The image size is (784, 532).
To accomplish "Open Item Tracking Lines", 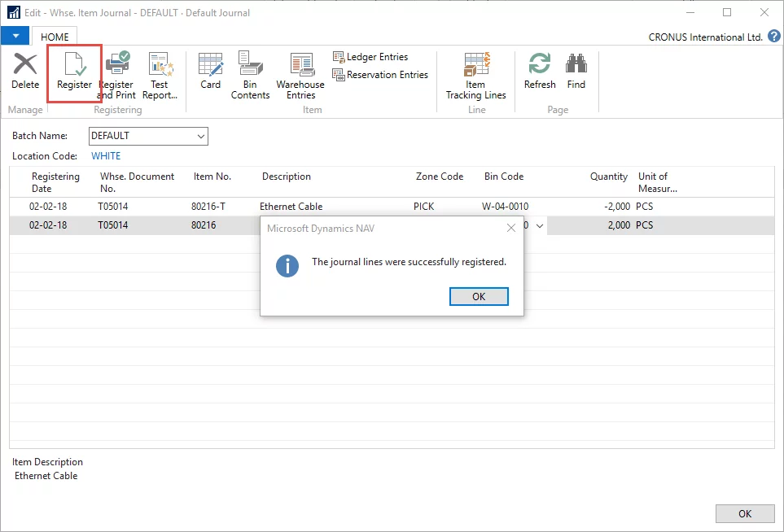I will (x=475, y=73).
